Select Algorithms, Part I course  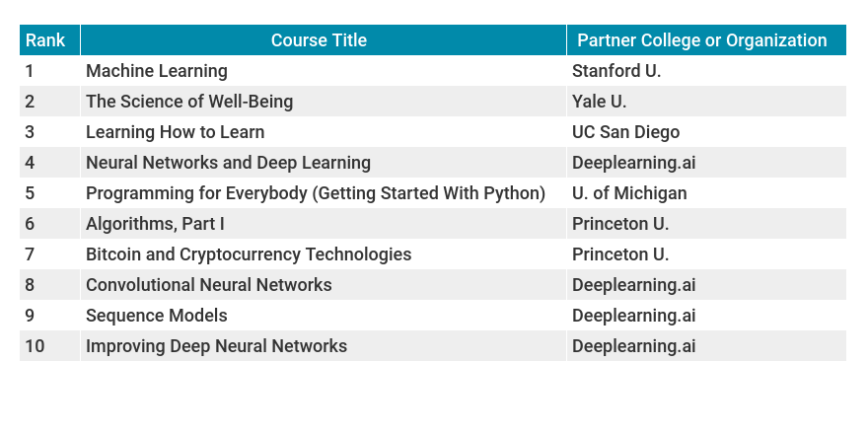(155, 224)
